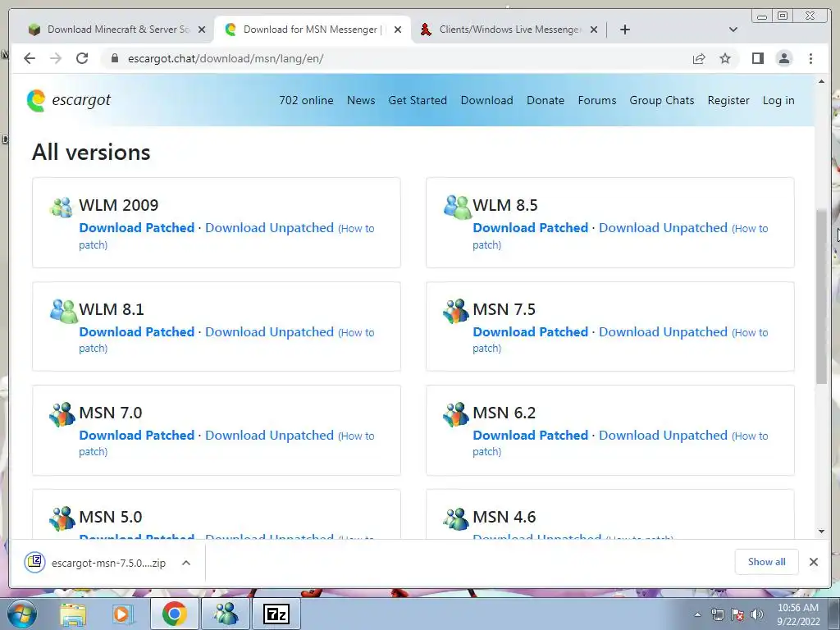Open 7-Zip from the taskbar
This screenshot has height=630, width=840.
pyautogui.click(x=276, y=614)
